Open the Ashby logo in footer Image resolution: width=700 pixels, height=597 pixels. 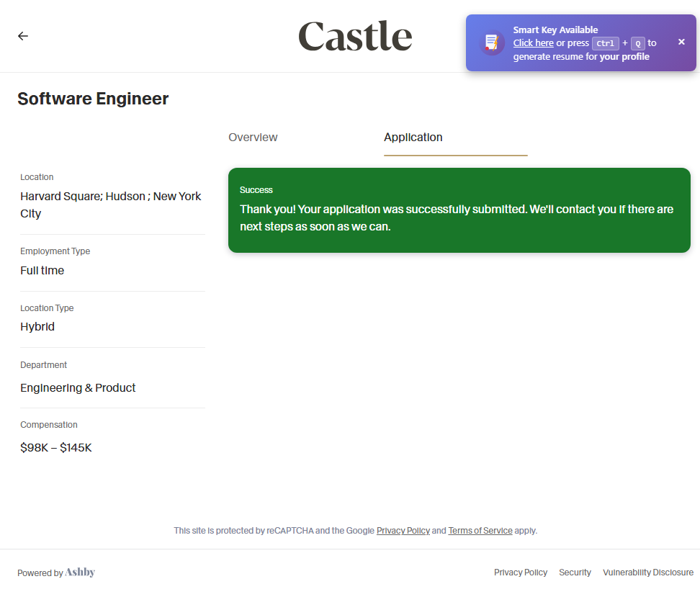[x=80, y=573]
